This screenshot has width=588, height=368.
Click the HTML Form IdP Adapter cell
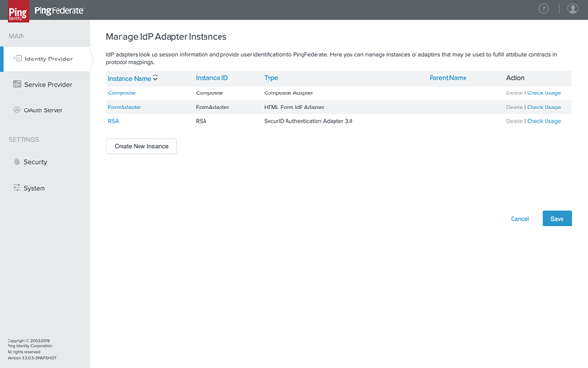(294, 107)
